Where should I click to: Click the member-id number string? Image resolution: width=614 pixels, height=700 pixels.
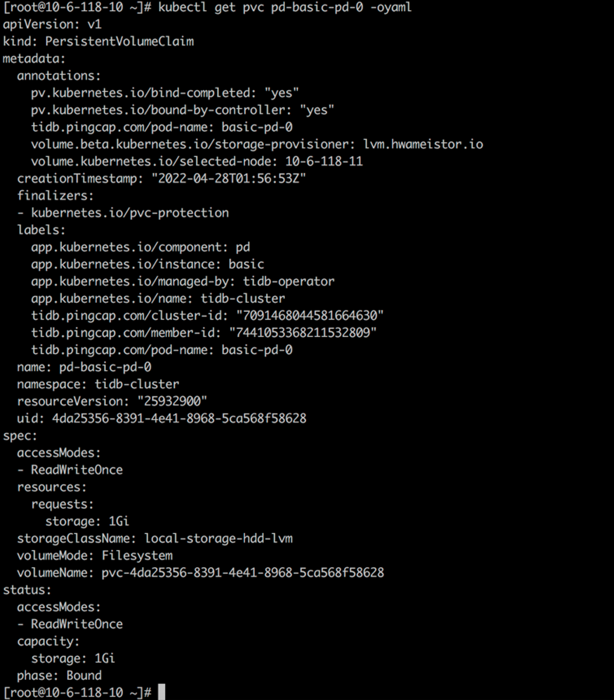tap(303, 332)
